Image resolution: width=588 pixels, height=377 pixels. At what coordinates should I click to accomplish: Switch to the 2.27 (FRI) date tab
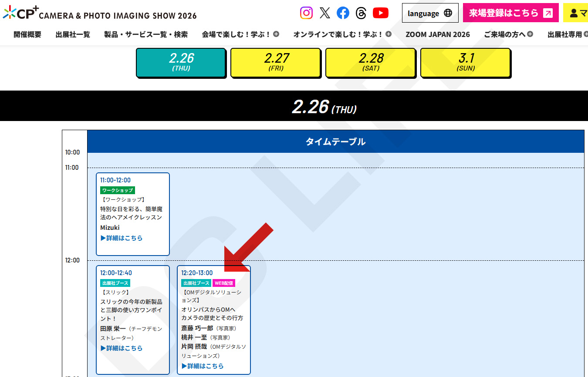pos(276,62)
